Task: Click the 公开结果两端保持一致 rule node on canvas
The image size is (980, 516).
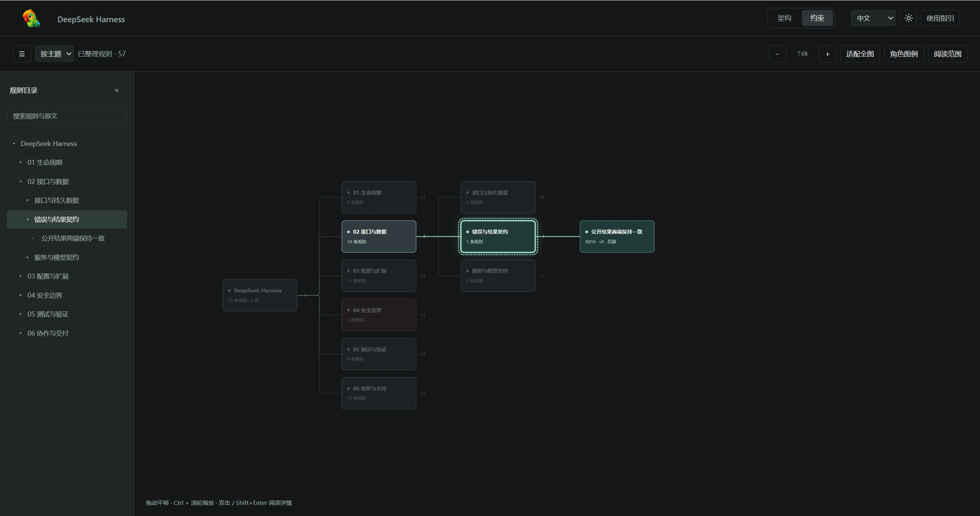Action: click(617, 236)
